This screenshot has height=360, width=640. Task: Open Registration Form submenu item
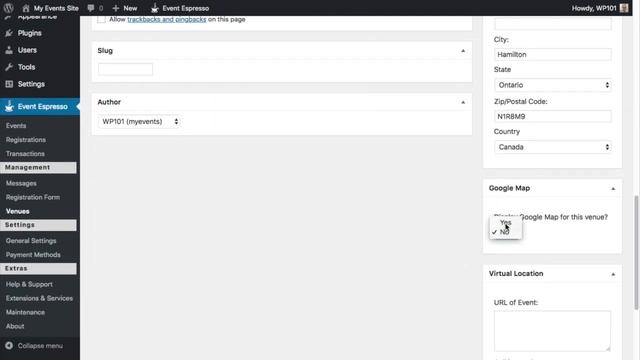tap(33, 197)
